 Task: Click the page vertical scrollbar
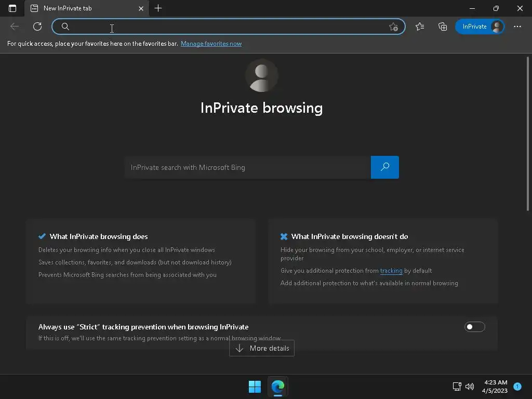click(x=528, y=134)
